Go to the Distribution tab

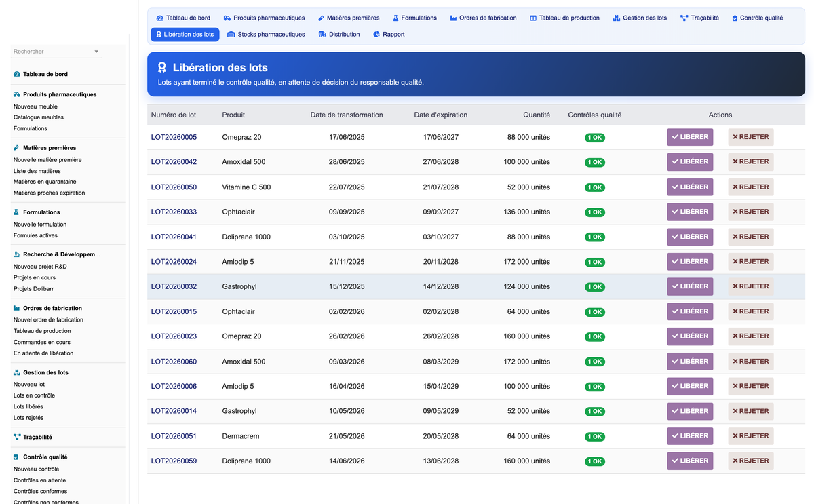tap(339, 34)
